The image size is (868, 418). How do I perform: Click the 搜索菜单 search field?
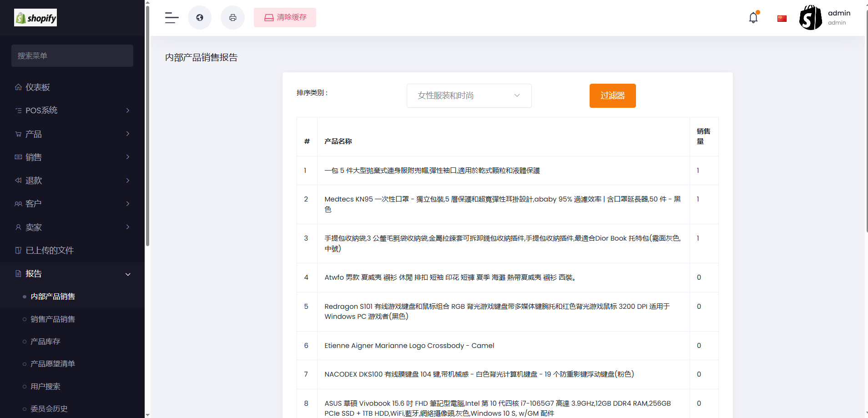tap(72, 56)
